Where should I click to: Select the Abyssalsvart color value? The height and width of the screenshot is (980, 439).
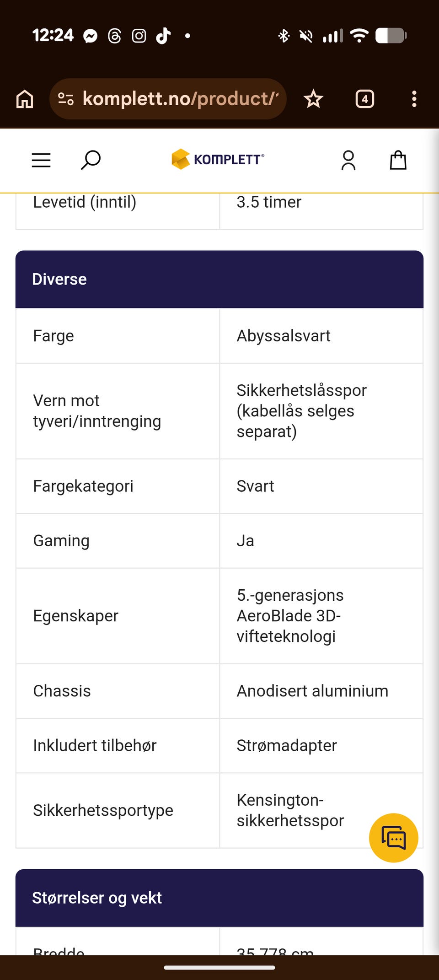point(284,336)
